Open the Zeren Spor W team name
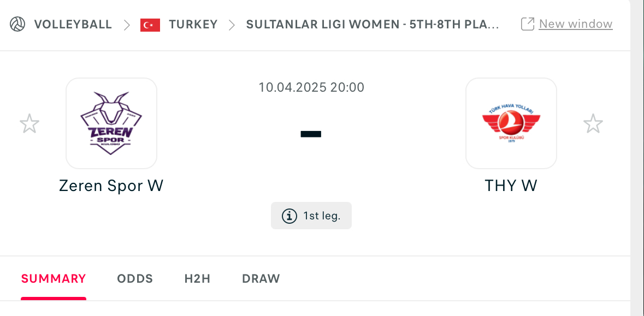The image size is (644, 316). pos(111,186)
